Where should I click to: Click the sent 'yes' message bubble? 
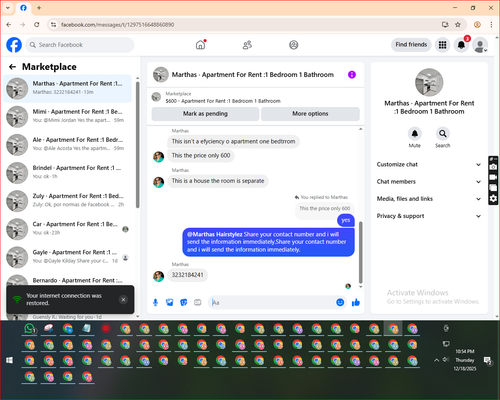click(x=346, y=220)
